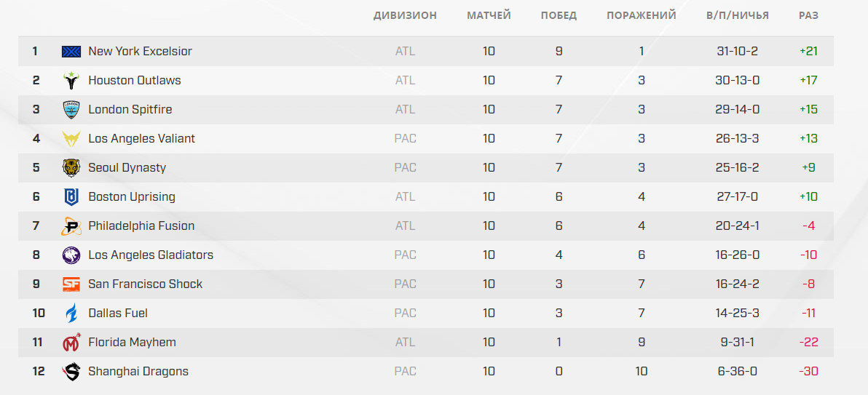The width and height of the screenshot is (868, 395).
Task: Click the Shanghai Dragons logo
Action: pyautogui.click(x=71, y=371)
